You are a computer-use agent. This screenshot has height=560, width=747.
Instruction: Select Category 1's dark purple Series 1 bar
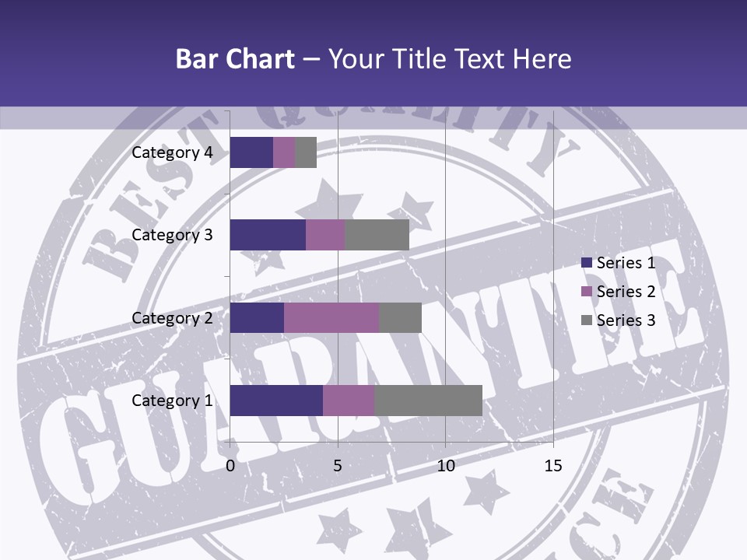pyautogui.click(x=276, y=401)
